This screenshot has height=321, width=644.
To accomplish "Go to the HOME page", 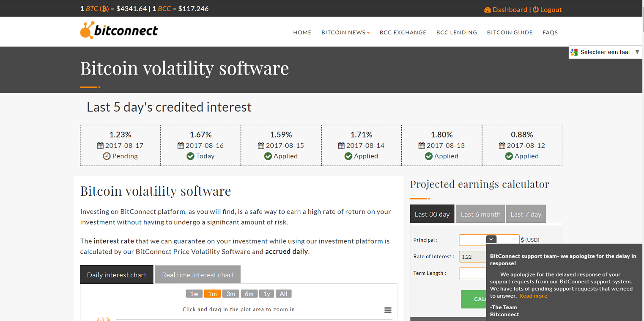I will [302, 33].
